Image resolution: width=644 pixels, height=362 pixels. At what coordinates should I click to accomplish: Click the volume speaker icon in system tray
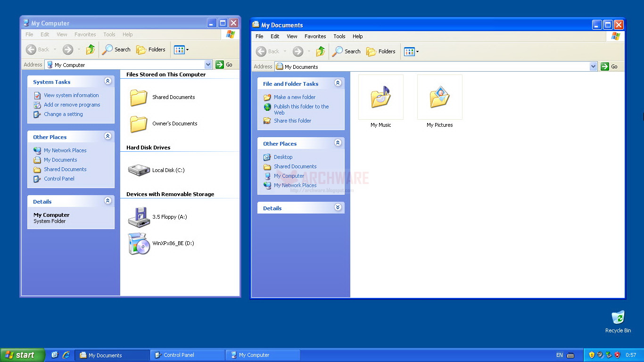[601, 355]
